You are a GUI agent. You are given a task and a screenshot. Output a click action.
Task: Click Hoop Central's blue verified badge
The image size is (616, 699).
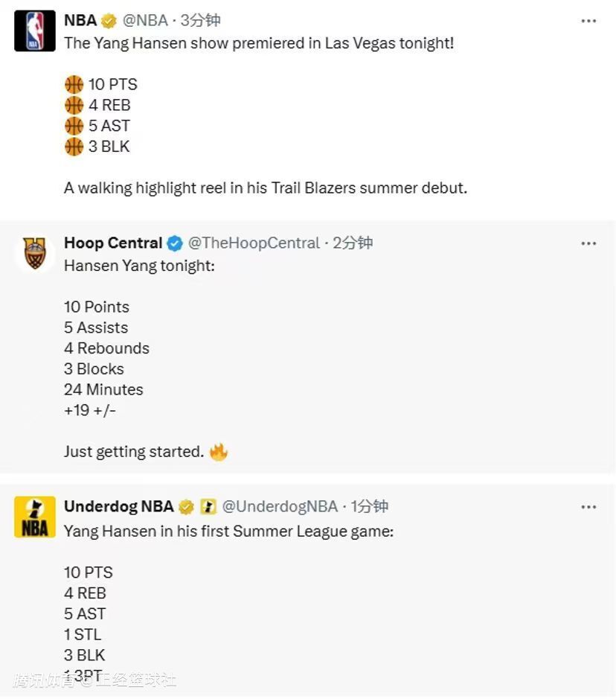click(175, 243)
